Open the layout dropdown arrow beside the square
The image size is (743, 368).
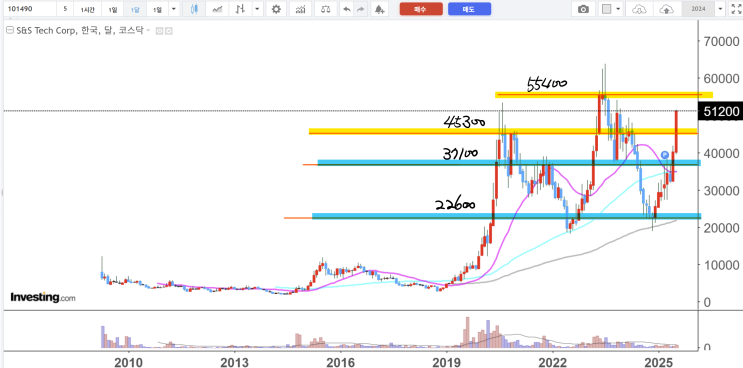[618, 9]
